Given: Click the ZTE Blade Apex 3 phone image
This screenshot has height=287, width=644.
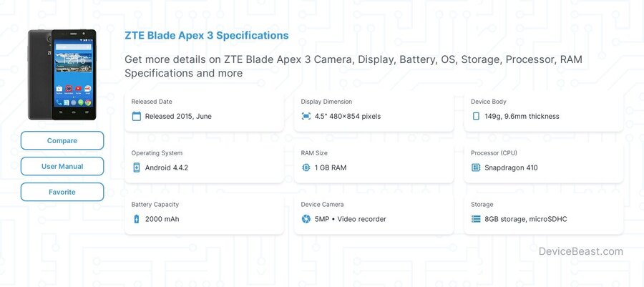Looking at the screenshot, I should click(62, 74).
